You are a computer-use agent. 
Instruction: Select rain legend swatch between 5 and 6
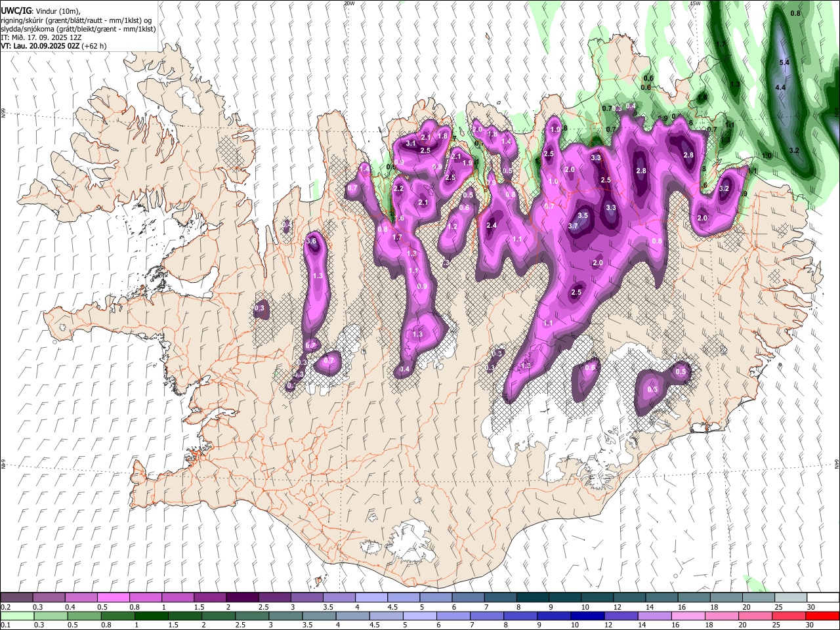420,616
